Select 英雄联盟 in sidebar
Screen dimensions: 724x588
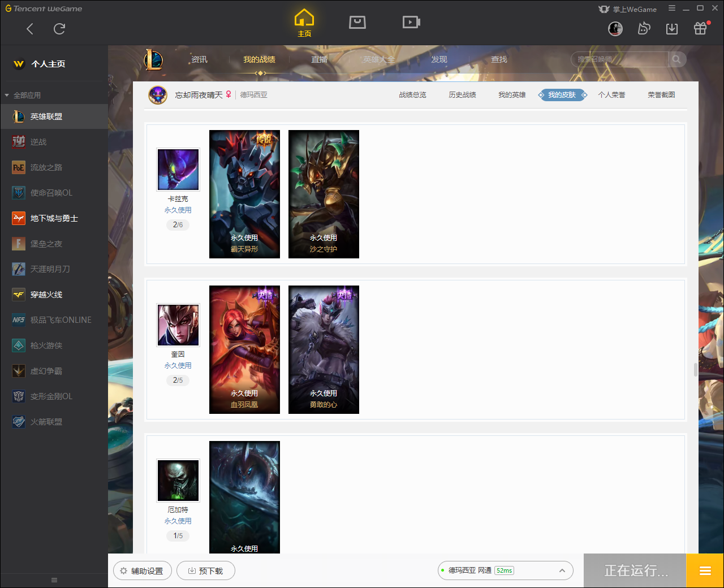coord(54,116)
